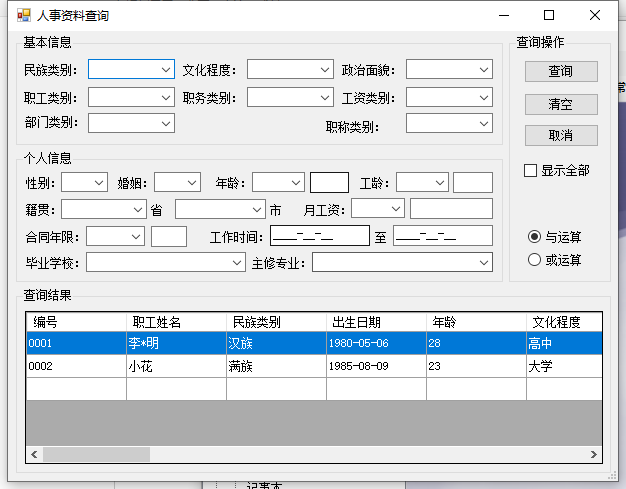This screenshot has height=489, width=626.
Task: Expand the 部门类别 dropdown
Action: (x=131, y=123)
